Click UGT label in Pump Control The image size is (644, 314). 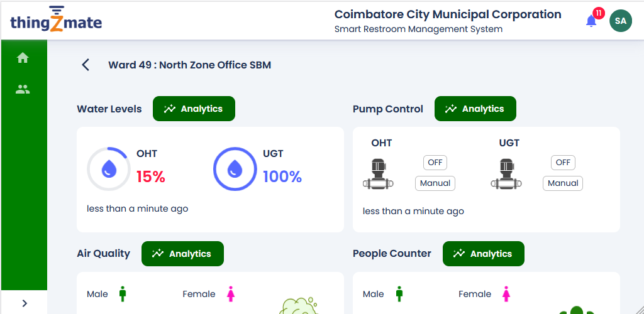[x=509, y=143]
